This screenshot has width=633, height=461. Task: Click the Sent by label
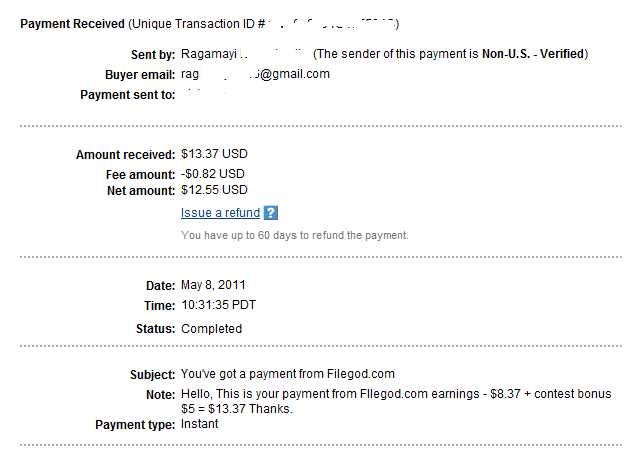click(x=146, y=53)
